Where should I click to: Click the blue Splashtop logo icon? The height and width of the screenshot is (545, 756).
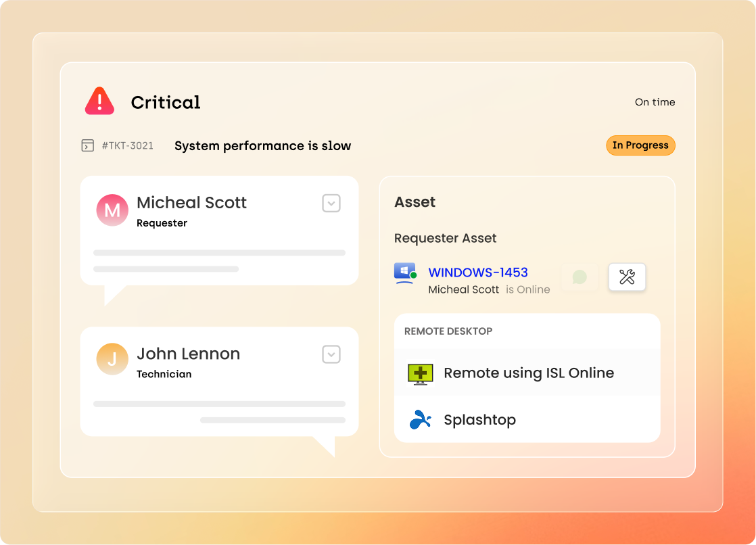click(420, 420)
